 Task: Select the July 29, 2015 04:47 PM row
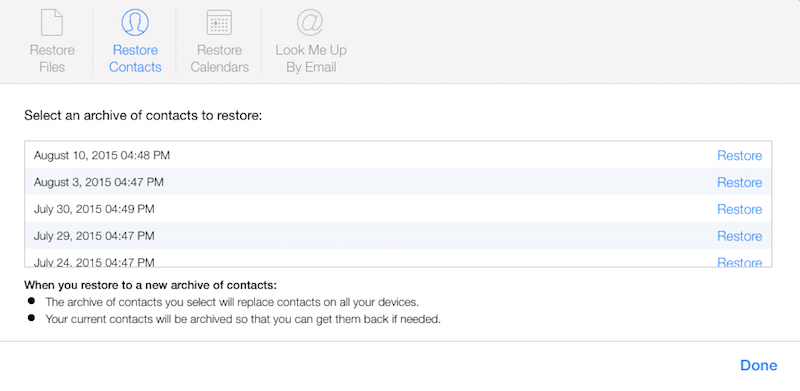tap(398, 235)
